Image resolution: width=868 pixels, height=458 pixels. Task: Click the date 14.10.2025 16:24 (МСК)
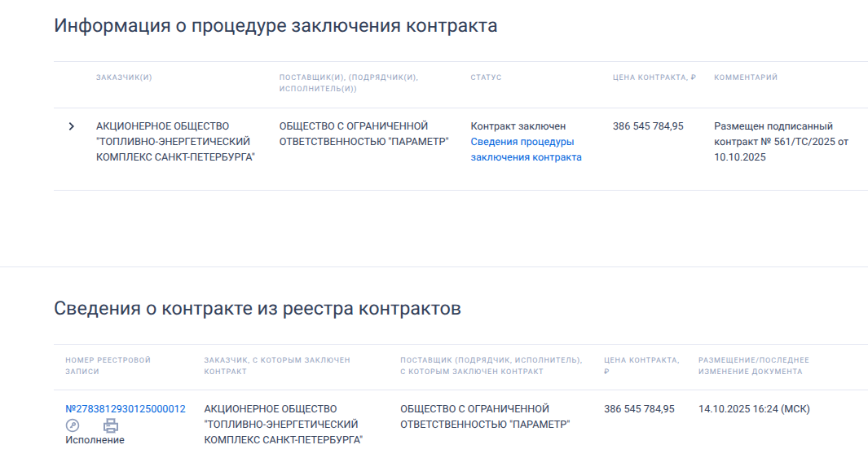tap(754, 409)
